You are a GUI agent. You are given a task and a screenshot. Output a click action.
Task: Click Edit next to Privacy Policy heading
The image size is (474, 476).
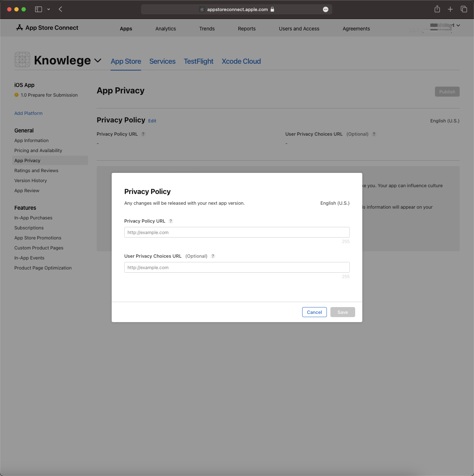point(152,121)
